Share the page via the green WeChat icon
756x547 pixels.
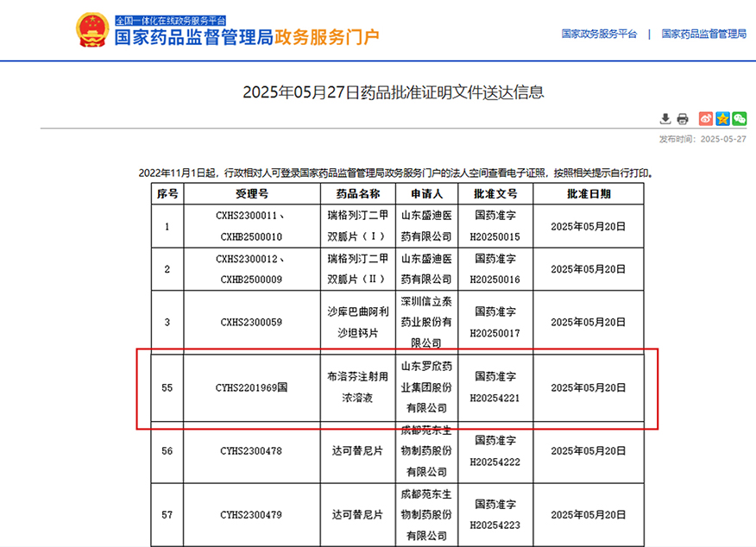[x=740, y=118]
